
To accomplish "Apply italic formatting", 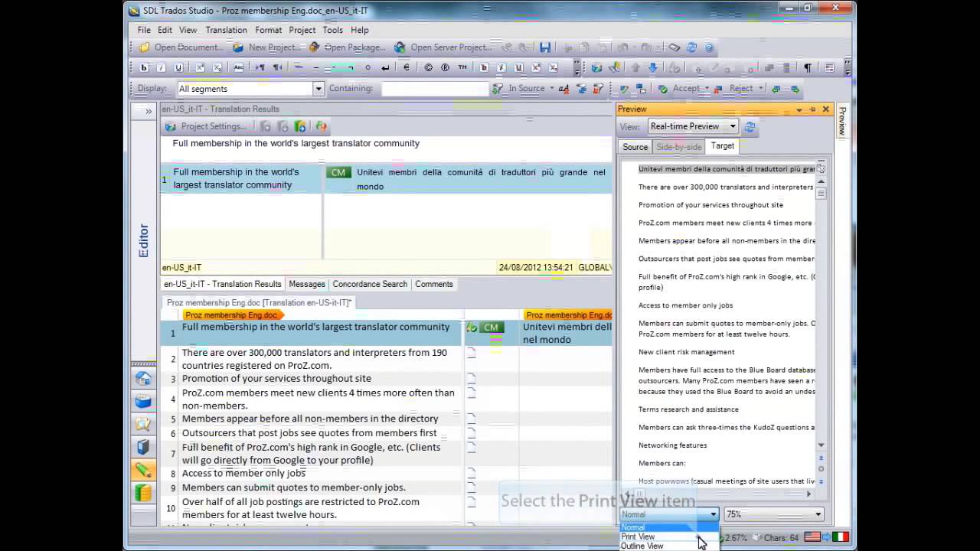I will click(x=162, y=67).
